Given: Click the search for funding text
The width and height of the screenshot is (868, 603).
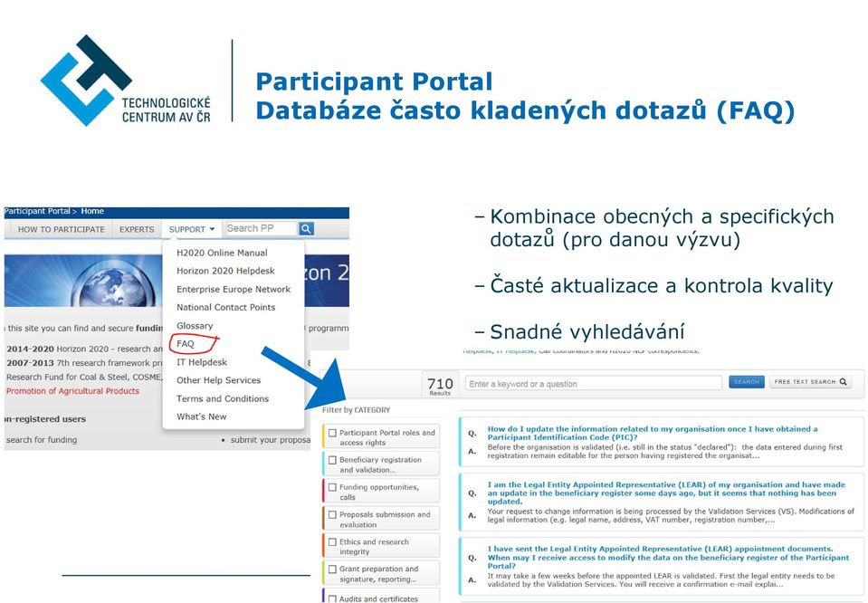Looking at the screenshot, I should [x=42, y=440].
